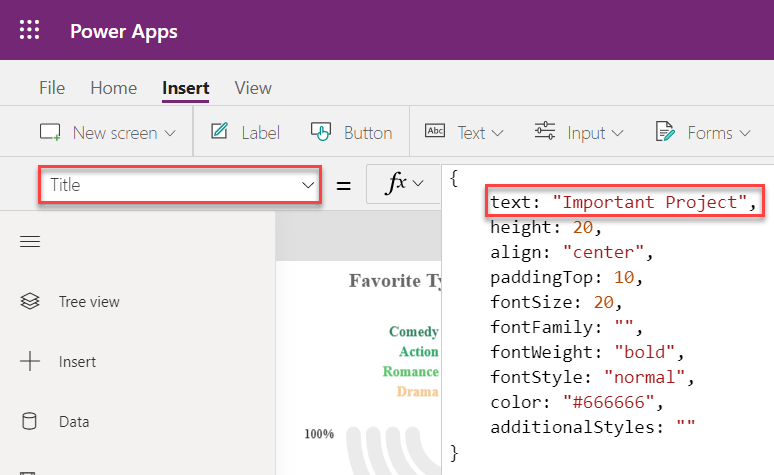
Task: Expand the Title property dropdown
Action: pyautogui.click(x=307, y=185)
